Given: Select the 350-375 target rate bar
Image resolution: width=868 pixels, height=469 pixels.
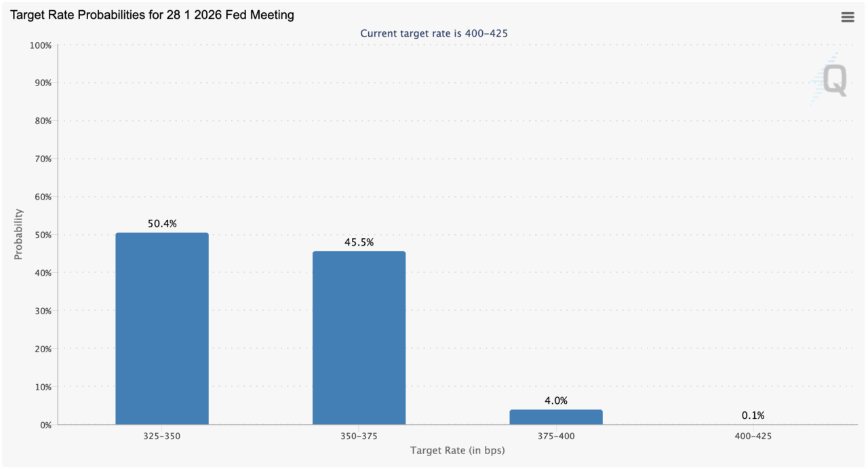Looking at the screenshot, I should [x=359, y=338].
